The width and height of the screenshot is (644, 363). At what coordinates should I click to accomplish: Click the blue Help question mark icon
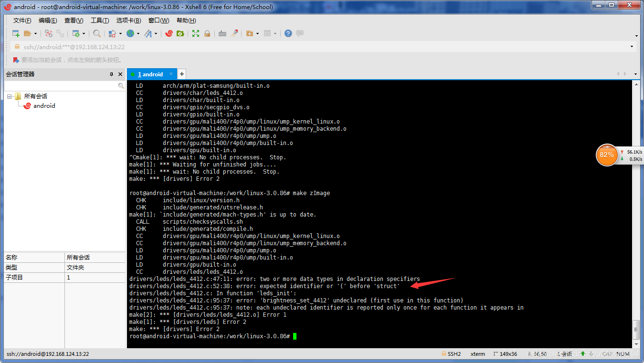pyautogui.click(x=288, y=33)
